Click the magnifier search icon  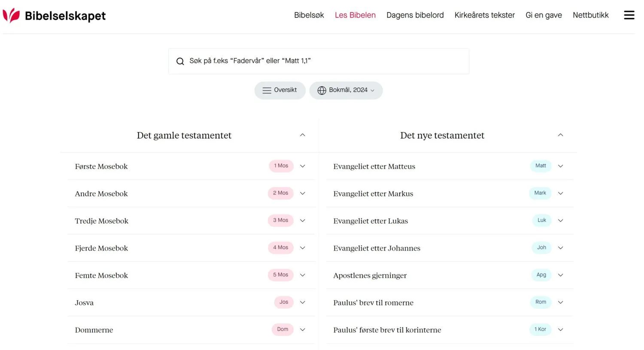coord(180,61)
